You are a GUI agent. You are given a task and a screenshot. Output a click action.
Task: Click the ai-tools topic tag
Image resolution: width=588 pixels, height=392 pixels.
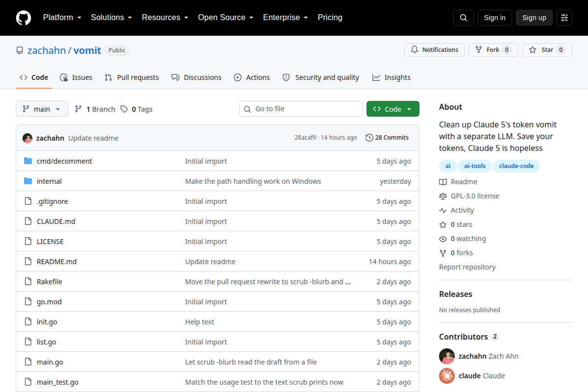point(475,166)
